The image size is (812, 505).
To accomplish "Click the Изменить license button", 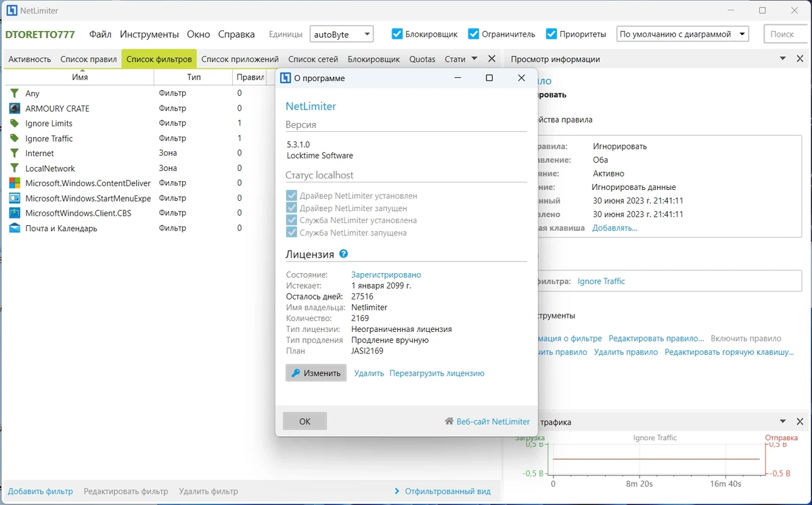I will pos(316,373).
